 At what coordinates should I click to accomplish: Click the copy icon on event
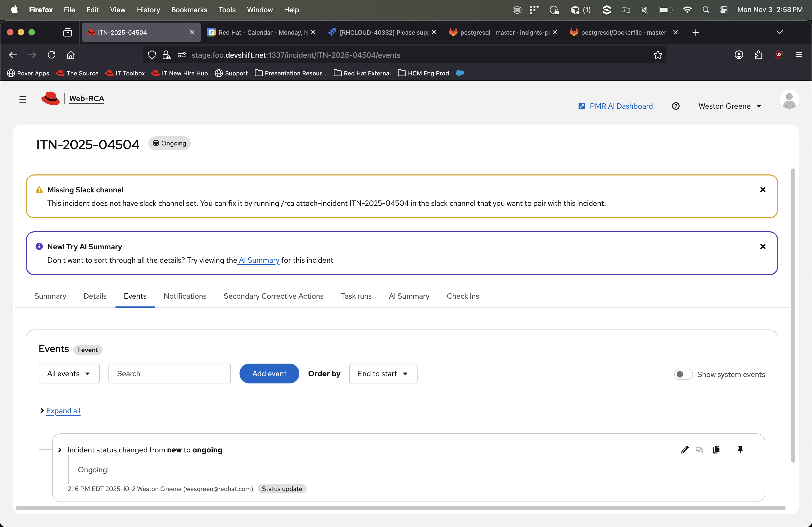716,450
